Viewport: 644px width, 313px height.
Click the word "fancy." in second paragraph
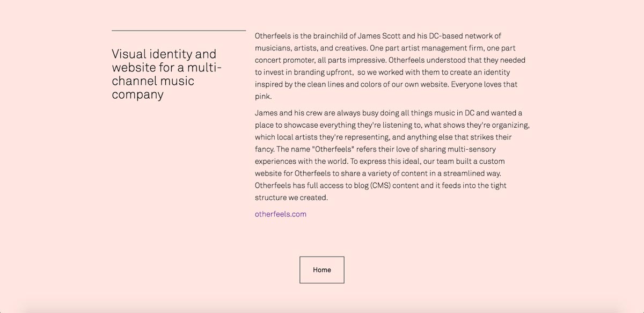pyautogui.click(x=264, y=149)
